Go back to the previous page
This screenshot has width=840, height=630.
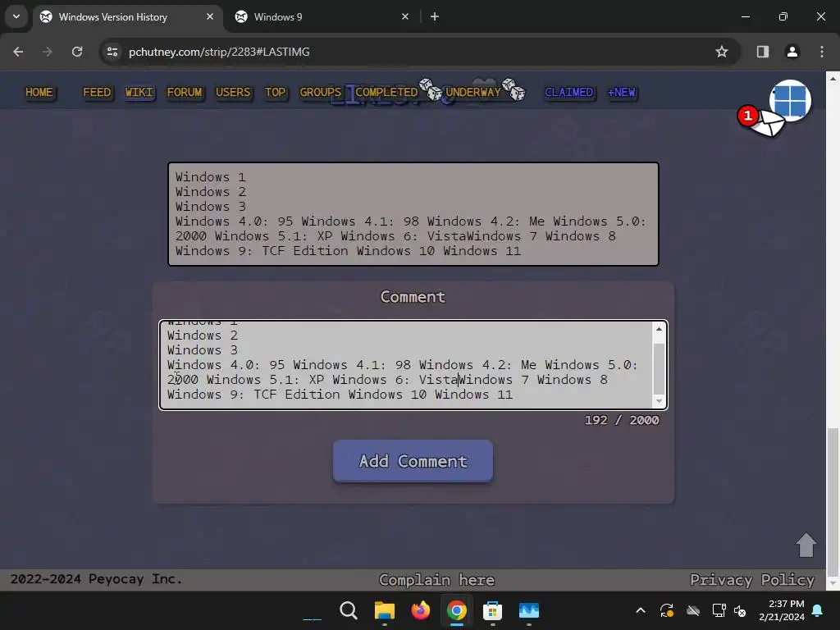coord(18,52)
